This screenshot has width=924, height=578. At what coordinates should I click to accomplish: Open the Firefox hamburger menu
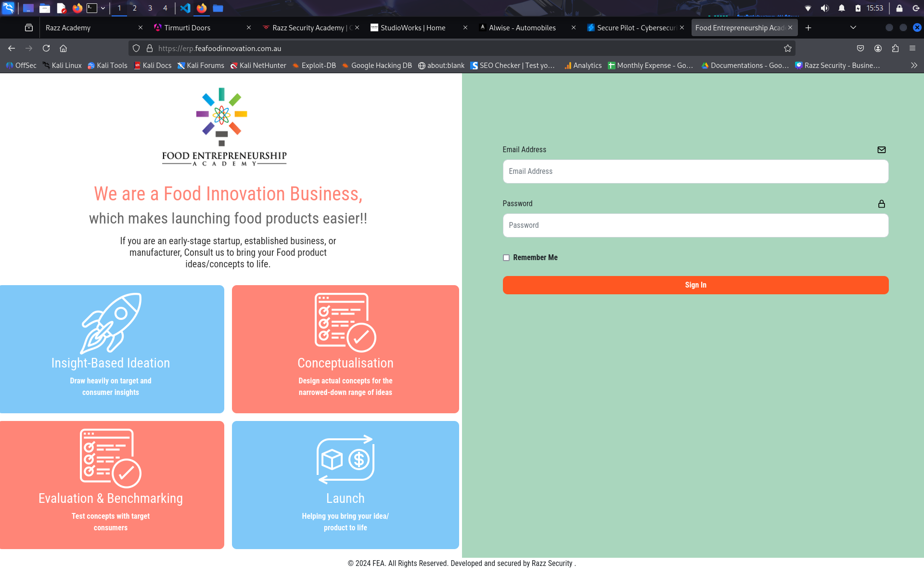912,48
